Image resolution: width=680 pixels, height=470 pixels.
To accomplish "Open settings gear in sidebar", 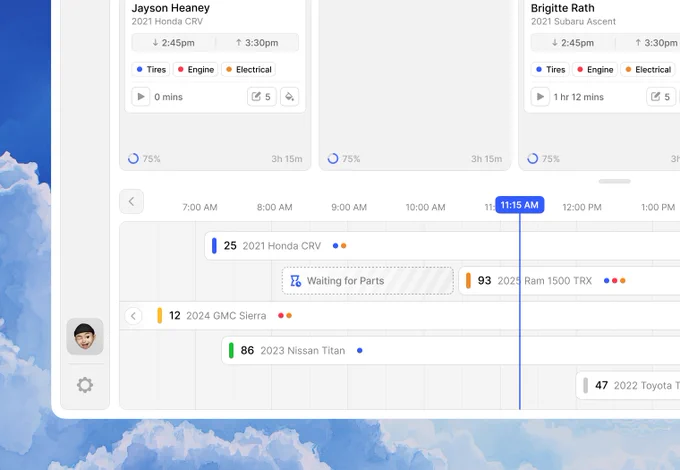I will [85, 385].
